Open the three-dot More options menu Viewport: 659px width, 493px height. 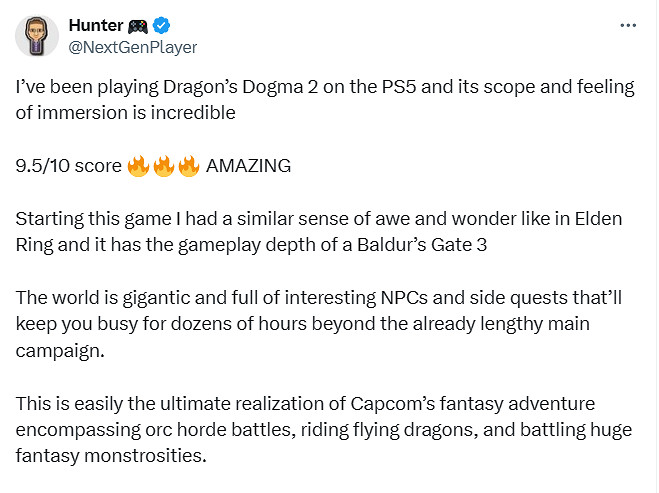tap(627, 25)
